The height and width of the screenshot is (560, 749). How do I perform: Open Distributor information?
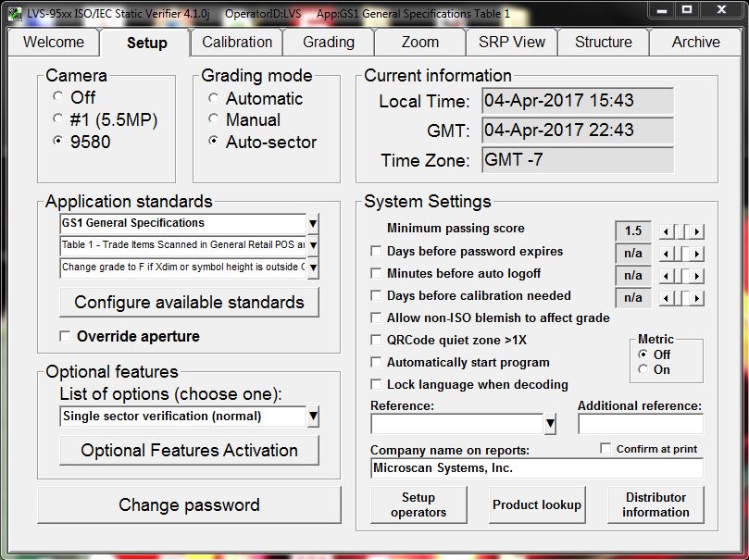point(655,504)
